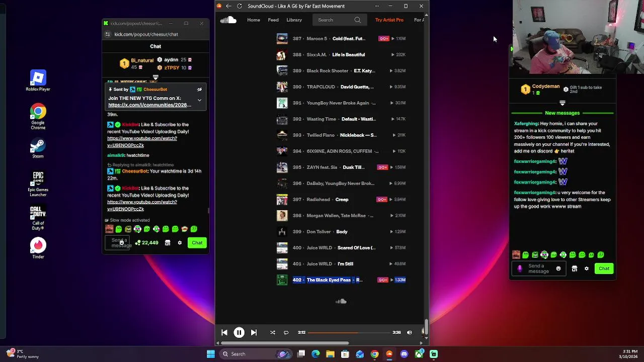644x362 pixels.
Task: Click Try Artist Pro link
Action: tap(389, 20)
